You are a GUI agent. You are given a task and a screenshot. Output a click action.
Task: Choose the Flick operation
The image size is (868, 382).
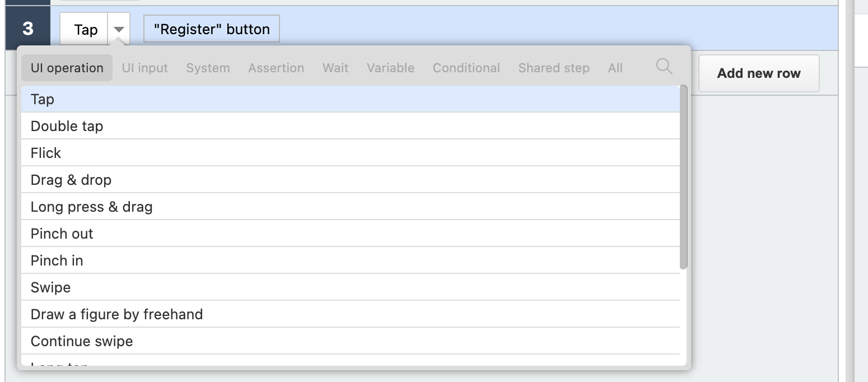tap(350, 153)
